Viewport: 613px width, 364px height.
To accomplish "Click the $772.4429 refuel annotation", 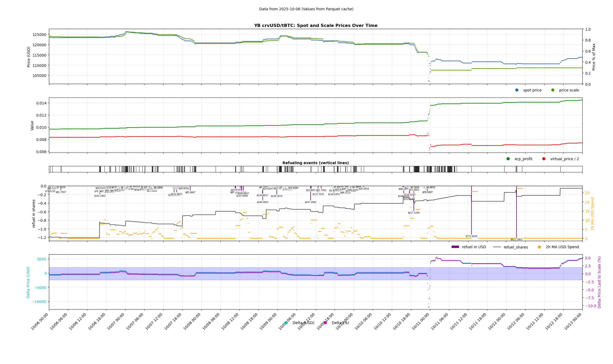I will [471, 236].
